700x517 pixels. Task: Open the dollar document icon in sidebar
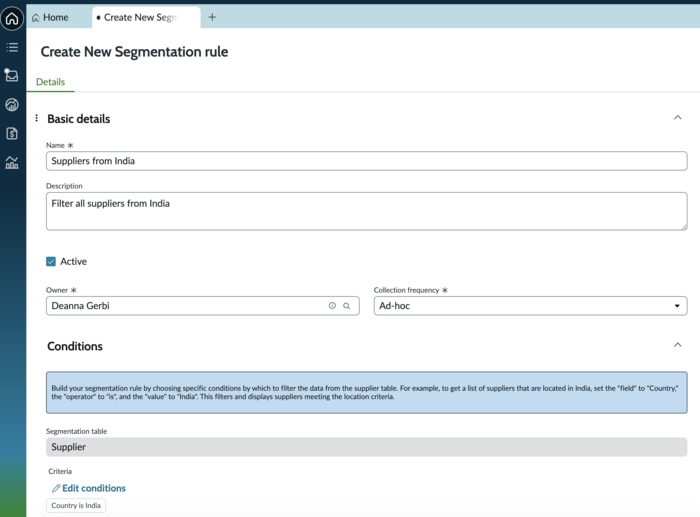[x=12, y=133]
